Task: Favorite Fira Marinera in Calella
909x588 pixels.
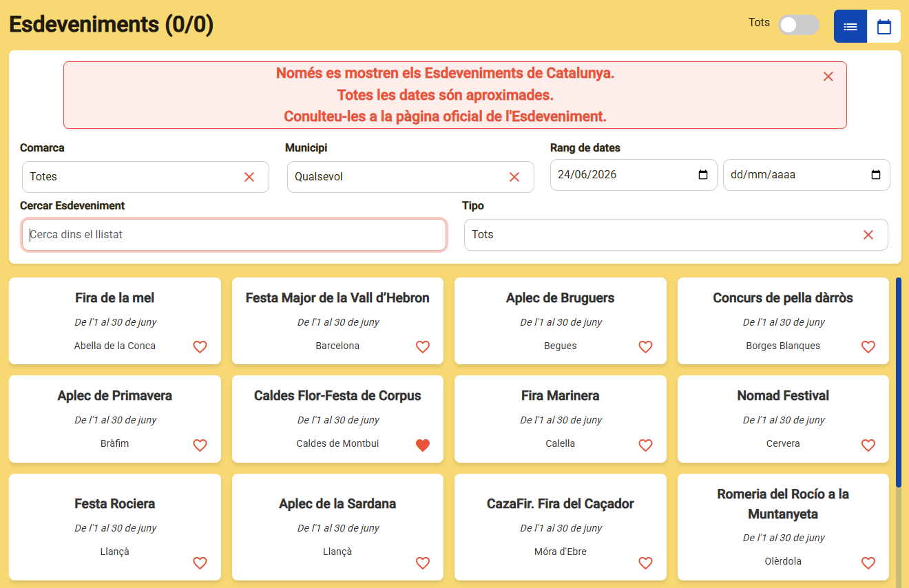Action: click(645, 445)
